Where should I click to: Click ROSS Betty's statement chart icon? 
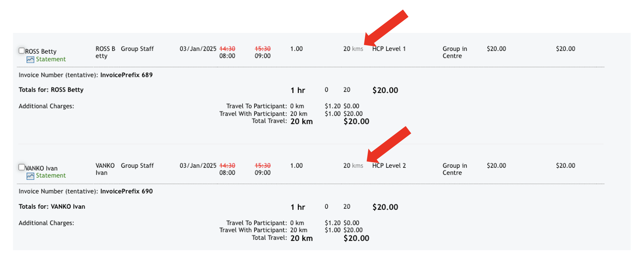[30, 60]
